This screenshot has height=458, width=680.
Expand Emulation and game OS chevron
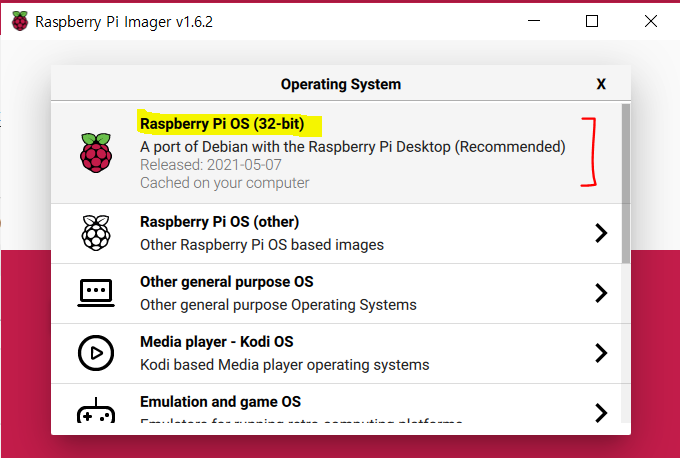click(x=601, y=413)
